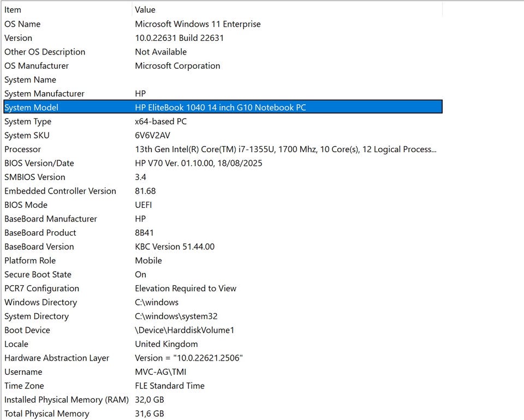Click the 32,0 GB value
The image size is (524, 420).
(x=150, y=400)
